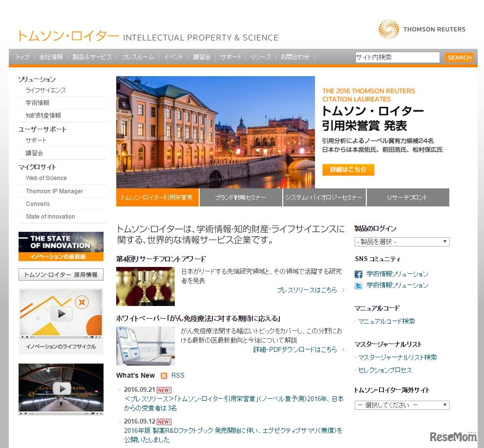Open the Facebook 学術情報ソリューション icon

click(x=358, y=274)
